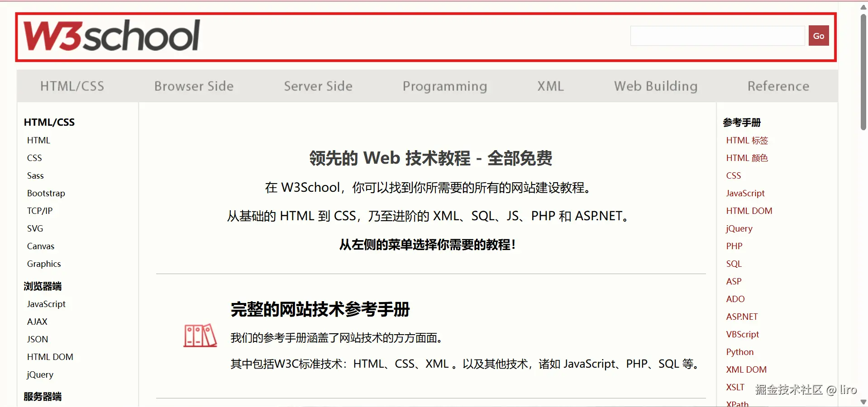This screenshot has width=868, height=407.
Task: Open the XML navigation tab
Action: coord(551,86)
